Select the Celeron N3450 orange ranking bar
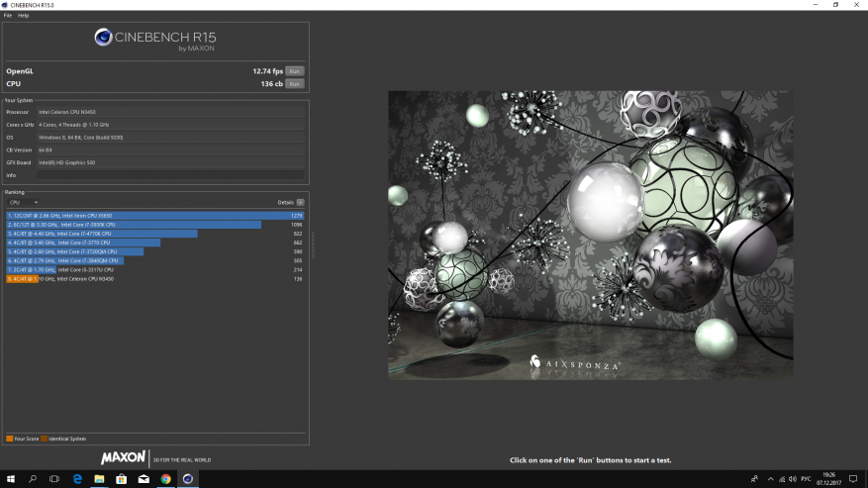This screenshot has height=488, width=868. pos(21,279)
